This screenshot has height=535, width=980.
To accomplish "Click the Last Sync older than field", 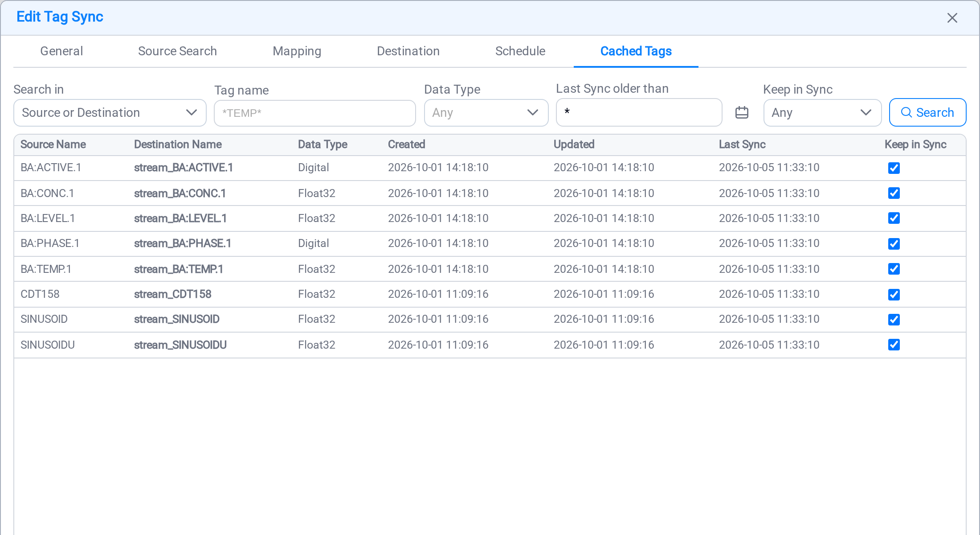I will [x=639, y=112].
